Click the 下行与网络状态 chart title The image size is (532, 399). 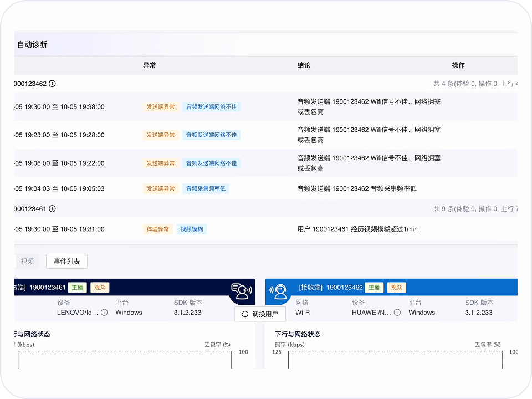coord(298,334)
